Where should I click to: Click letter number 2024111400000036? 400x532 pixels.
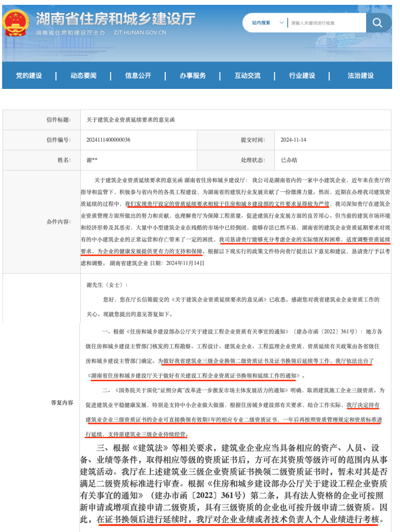click(108, 140)
